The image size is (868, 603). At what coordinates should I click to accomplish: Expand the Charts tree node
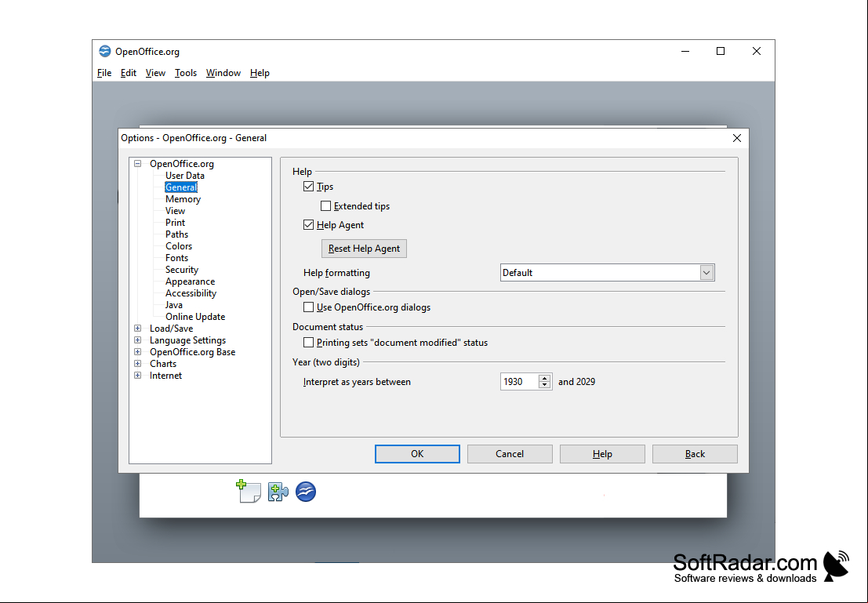coord(138,364)
